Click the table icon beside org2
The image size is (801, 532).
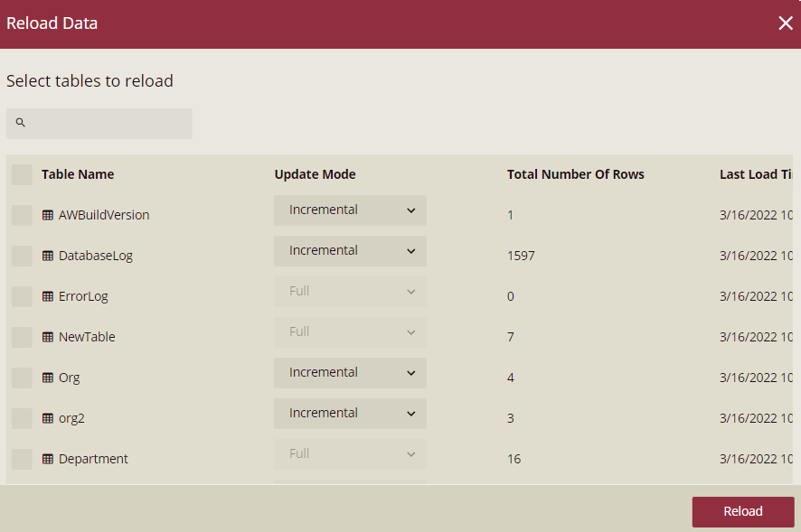(x=46, y=417)
